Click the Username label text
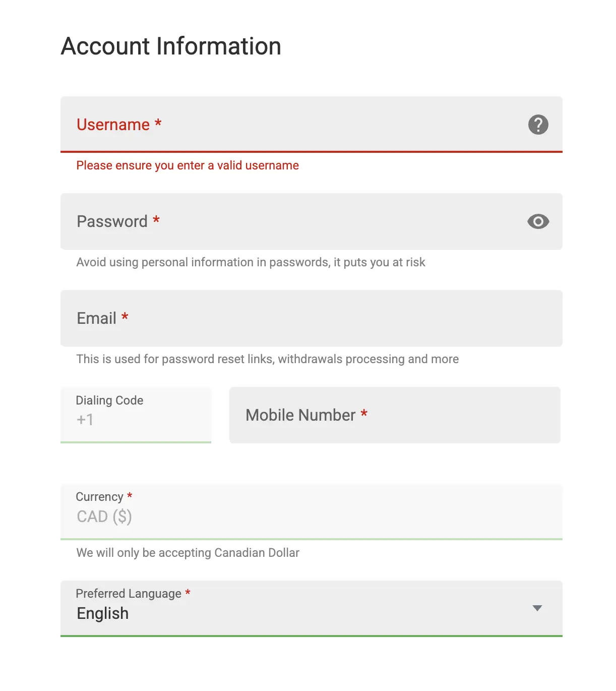This screenshot has height=691, width=616. pos(119,125)
